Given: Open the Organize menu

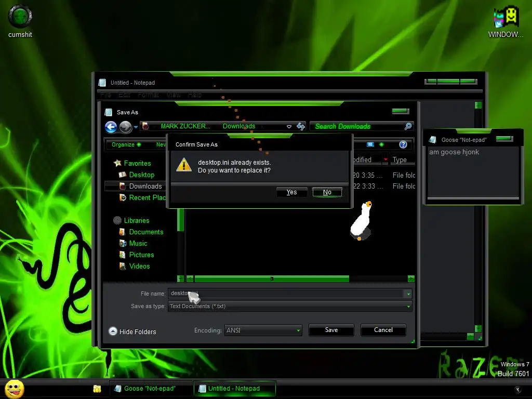Looking at the screenshot, I should pyautogui.click(x=126, y=144).
